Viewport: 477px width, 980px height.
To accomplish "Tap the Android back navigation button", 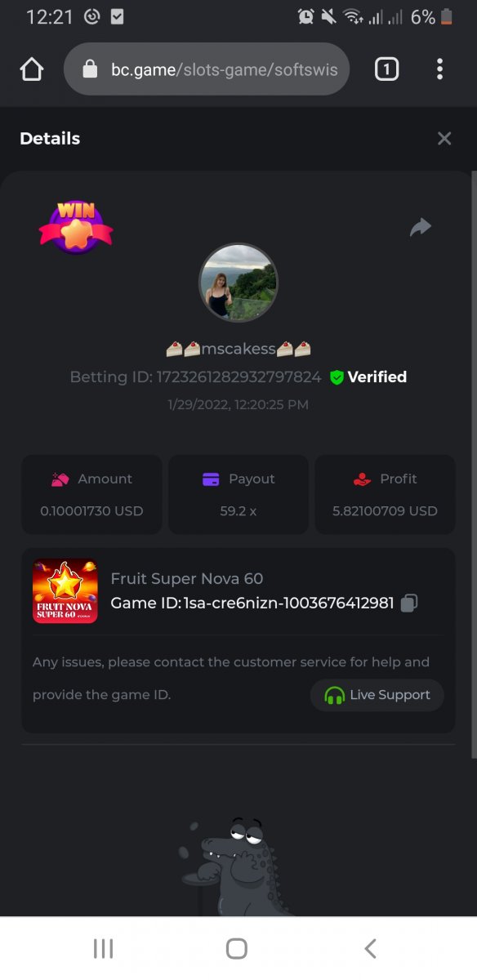I will click(x=371, y=948).
